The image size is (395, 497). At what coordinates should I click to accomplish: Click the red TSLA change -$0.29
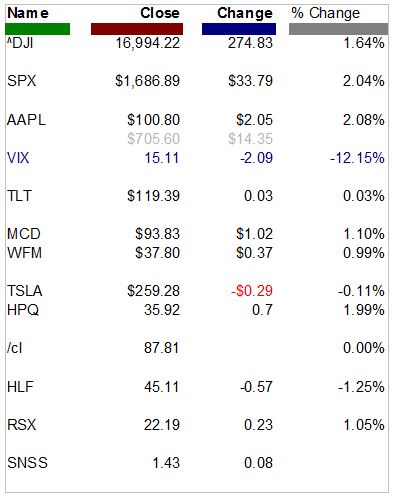(252, 291)
